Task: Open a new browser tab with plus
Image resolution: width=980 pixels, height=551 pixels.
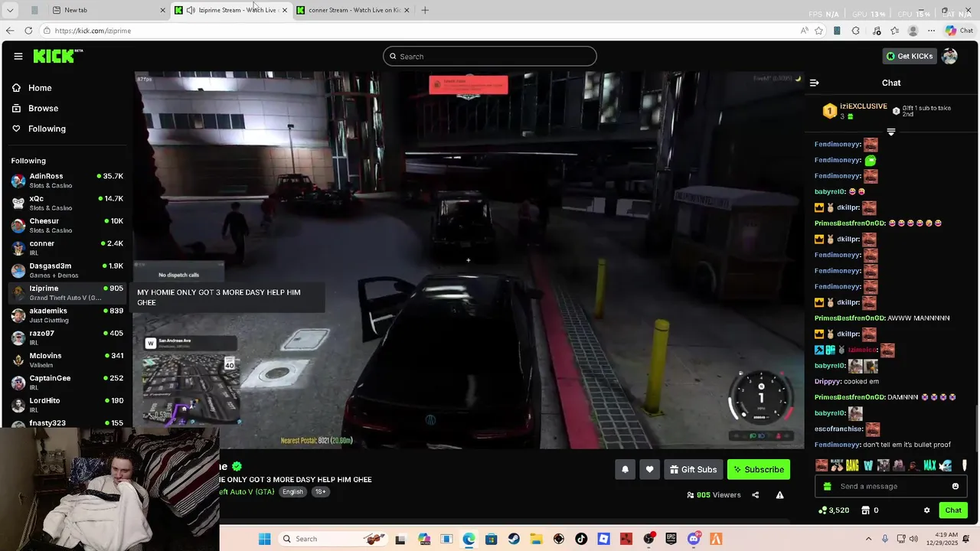Action: [x=425, y=10]
